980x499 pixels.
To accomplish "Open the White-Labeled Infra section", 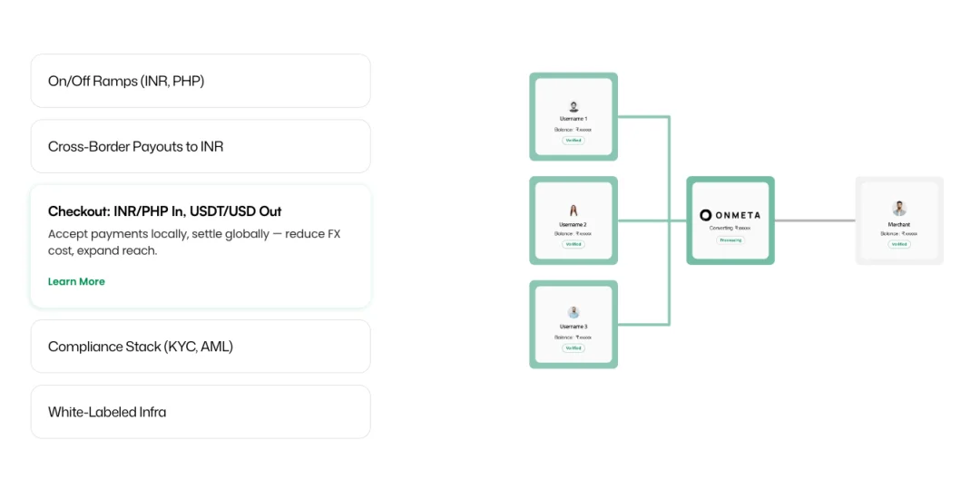I will click(201, 412).
